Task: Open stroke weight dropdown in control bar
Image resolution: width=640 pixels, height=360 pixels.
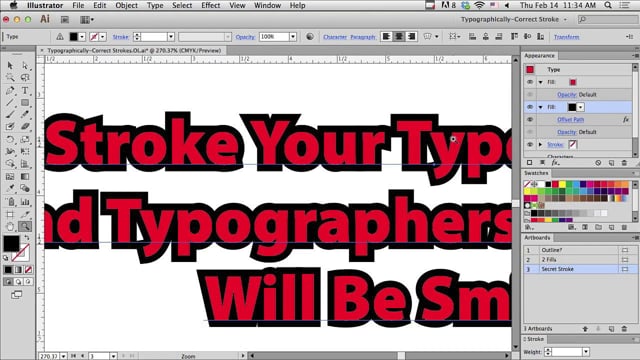Action: point(171,37)
